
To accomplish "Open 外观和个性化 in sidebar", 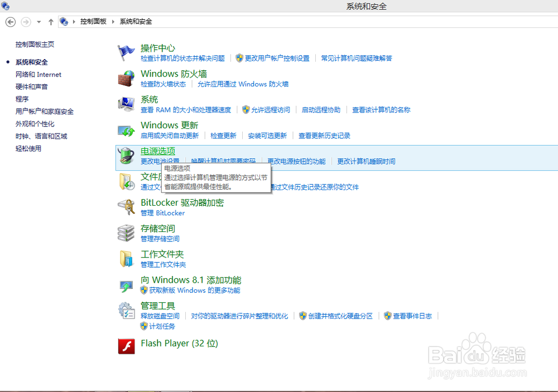I will (x=35, y=124).
